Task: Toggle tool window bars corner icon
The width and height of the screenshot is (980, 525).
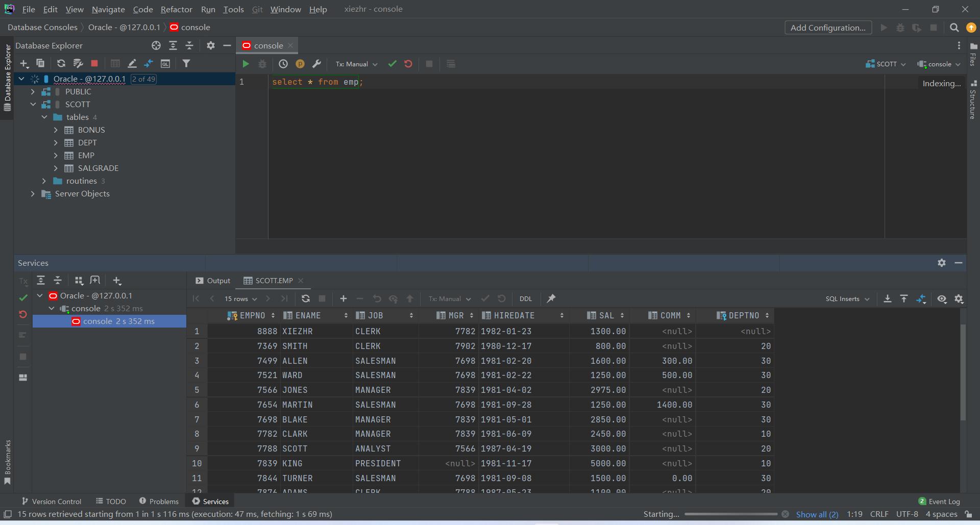Action: 8,514
